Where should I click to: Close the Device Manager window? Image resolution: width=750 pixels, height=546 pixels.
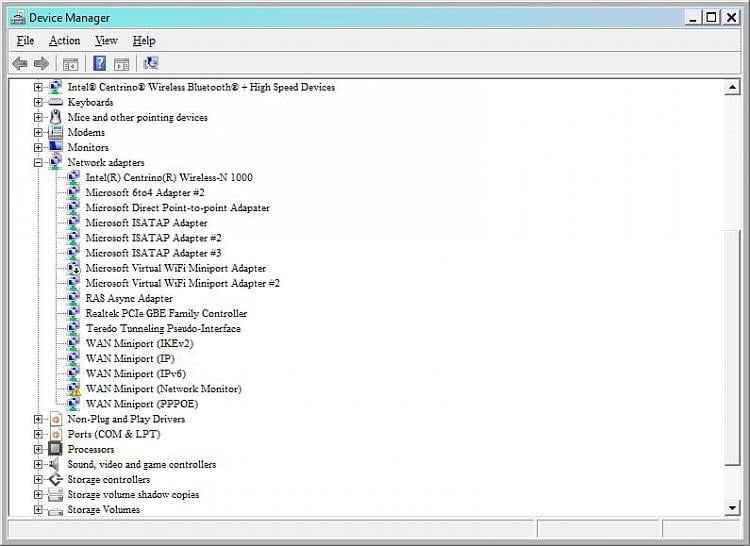pyautogui.click(x=731, y=18)
